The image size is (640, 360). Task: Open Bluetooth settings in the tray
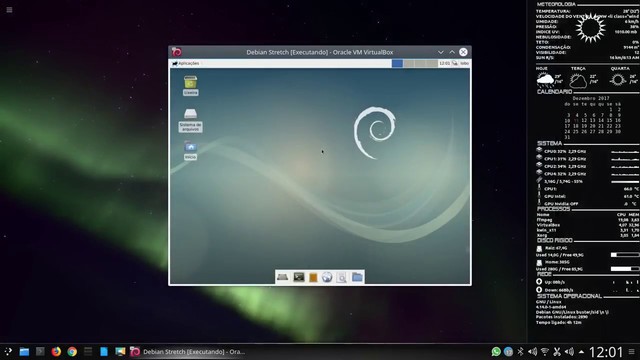[520, 351]
